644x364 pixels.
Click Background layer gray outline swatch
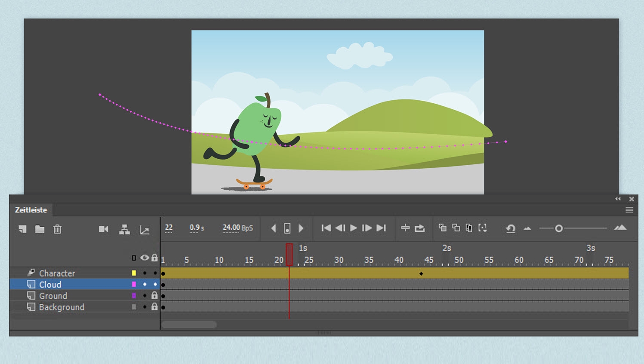(x=134, y=307)
